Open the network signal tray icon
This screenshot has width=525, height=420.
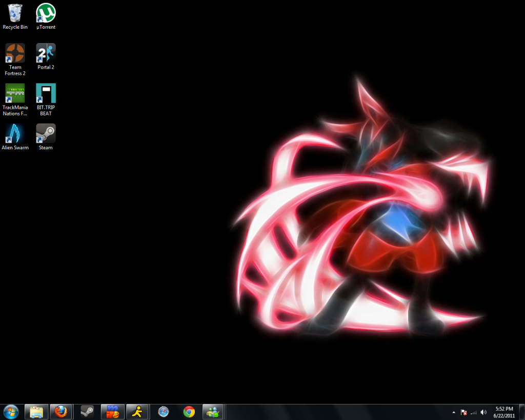pos(473,412)
